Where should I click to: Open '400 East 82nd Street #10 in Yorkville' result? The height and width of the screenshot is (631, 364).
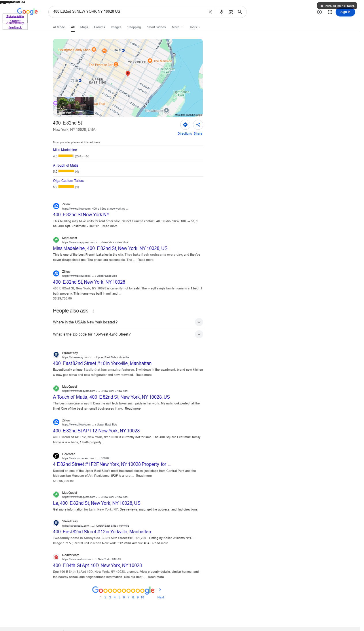pyautogui.click(x=102, y=363)
